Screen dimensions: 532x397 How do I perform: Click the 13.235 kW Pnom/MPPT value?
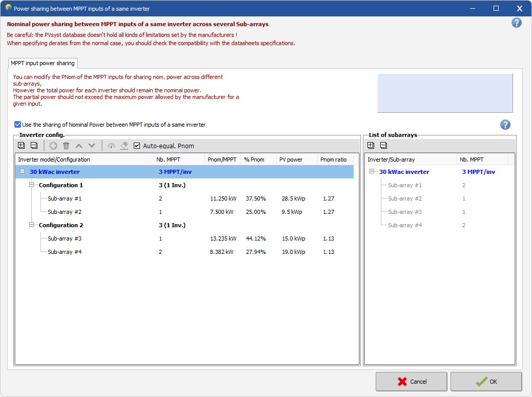tap(223, 239)
